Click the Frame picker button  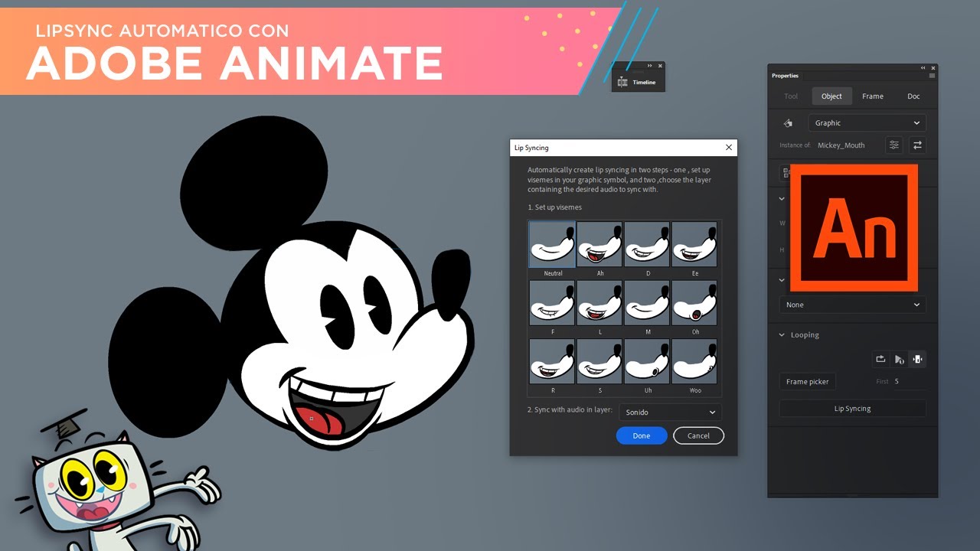(x=808, y=382)
